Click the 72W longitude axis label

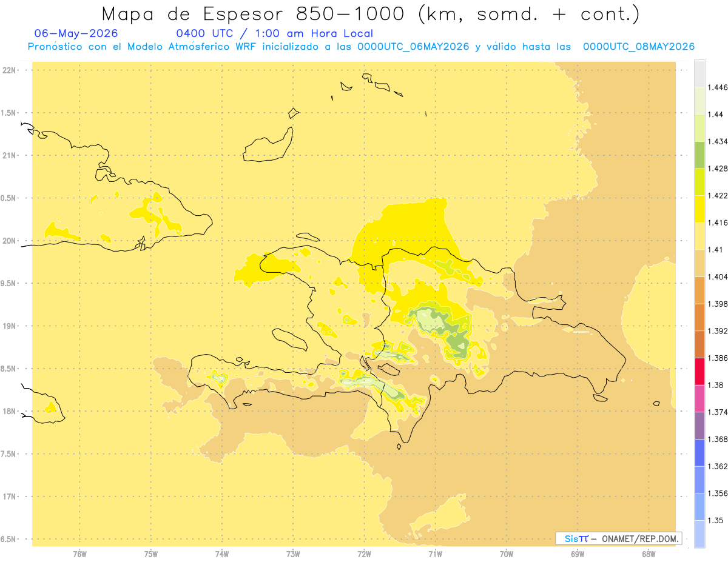pyautogui.click(x=365, y=554)
